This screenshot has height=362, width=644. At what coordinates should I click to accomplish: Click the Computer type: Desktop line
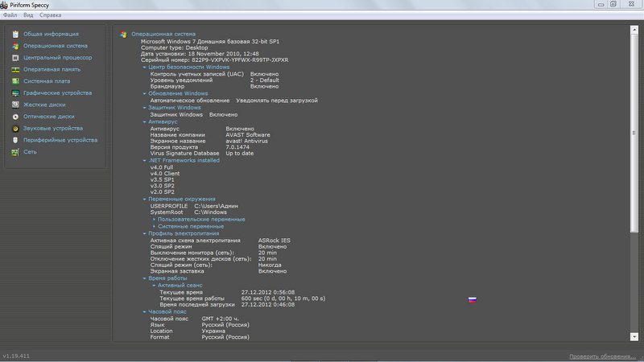coord(174,47)
